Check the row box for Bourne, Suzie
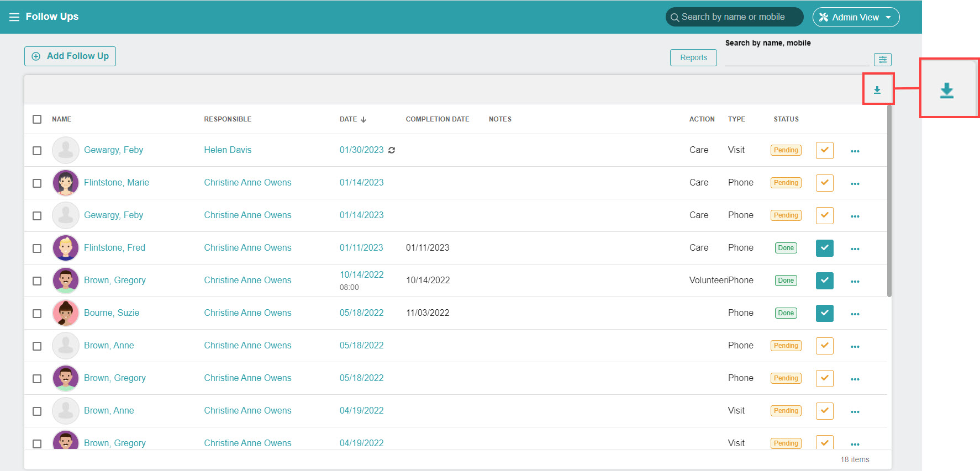Viewport: 980px width, 471px height. point(37,314)
